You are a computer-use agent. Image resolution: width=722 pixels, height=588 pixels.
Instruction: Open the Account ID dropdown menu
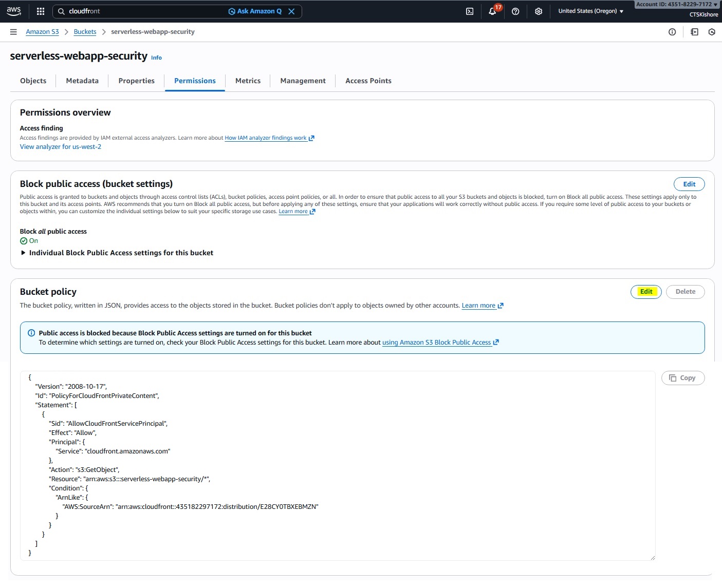pos(677,4)
